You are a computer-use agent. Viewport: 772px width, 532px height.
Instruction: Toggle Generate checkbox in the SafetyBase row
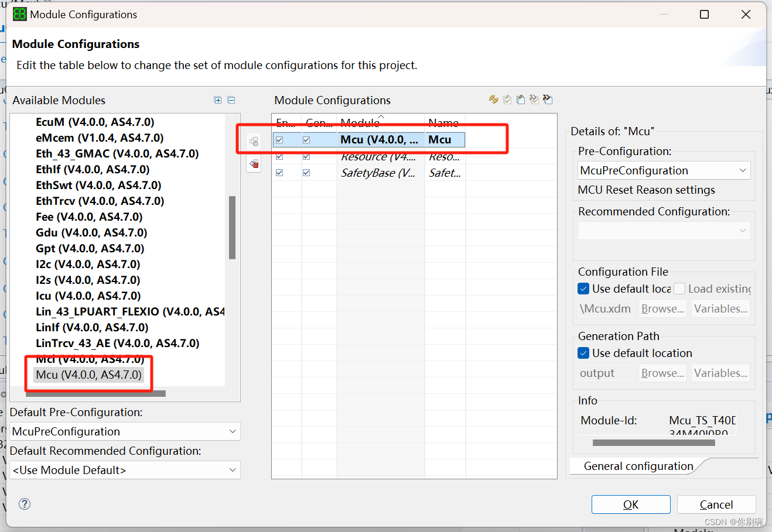click(306, 173)
